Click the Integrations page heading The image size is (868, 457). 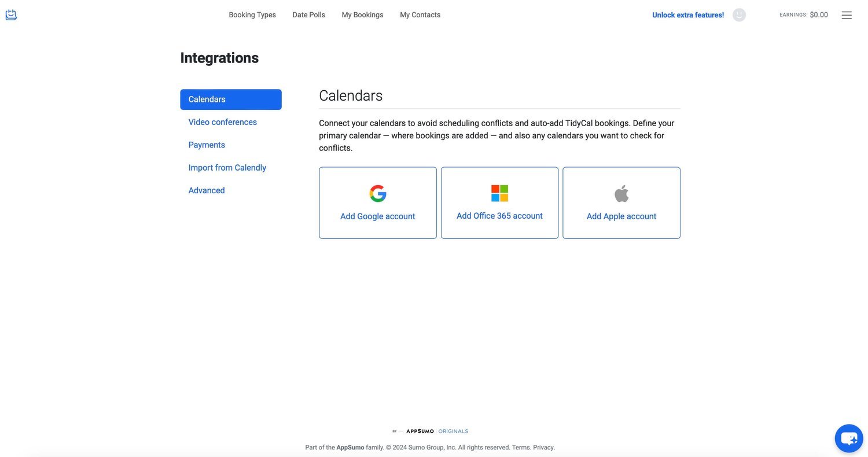click(219, 58)
